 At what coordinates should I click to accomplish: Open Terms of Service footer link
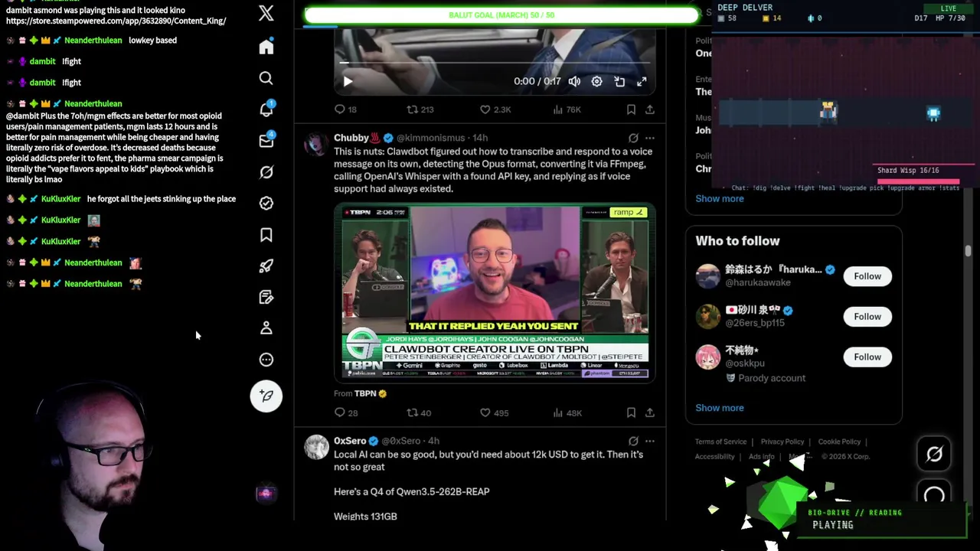(x=720, y=442)
